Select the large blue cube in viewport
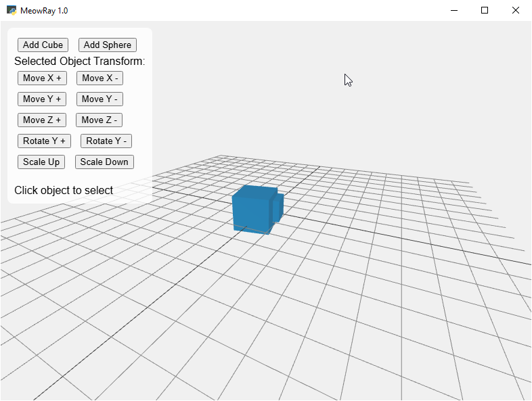This screenshot has height=401, width=532. (252, 212)
